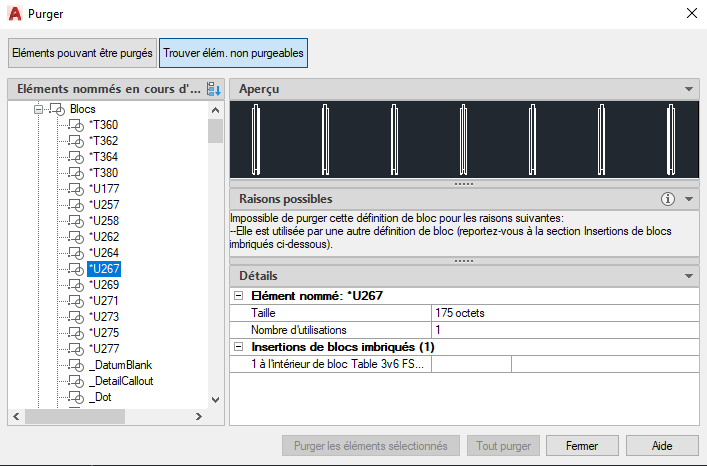Click the block icon beside _Dot
This screenshot has width=707, height=466.
pos(77,397)
